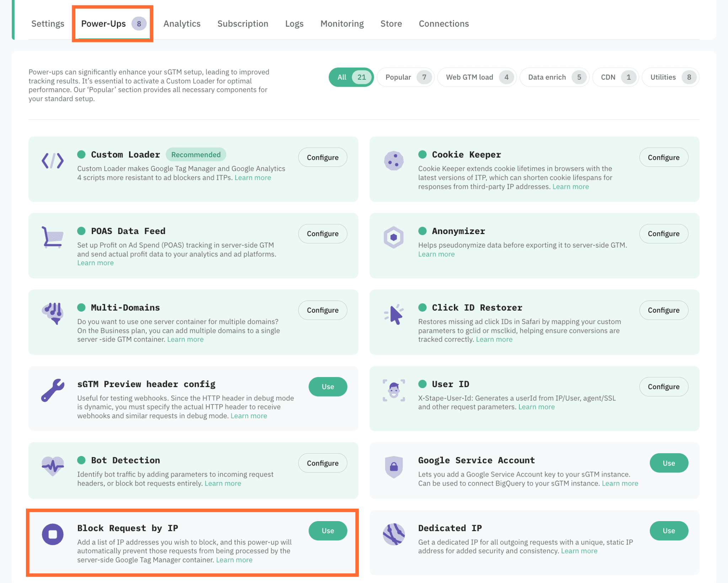Screen dimensions: 728x583
Task: Open Learn more link for Anonymizer
Action: pyautogui.click(x=437, y=254)
